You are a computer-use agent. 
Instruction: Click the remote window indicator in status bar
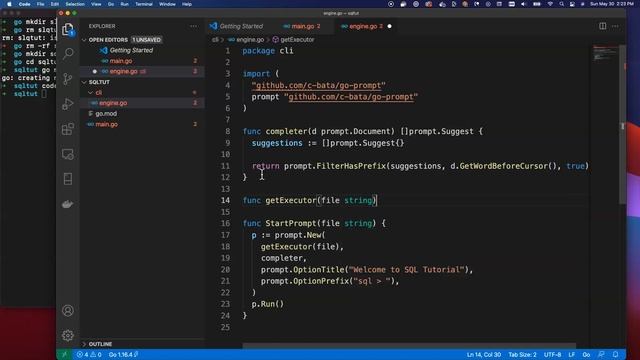[64, 355]
